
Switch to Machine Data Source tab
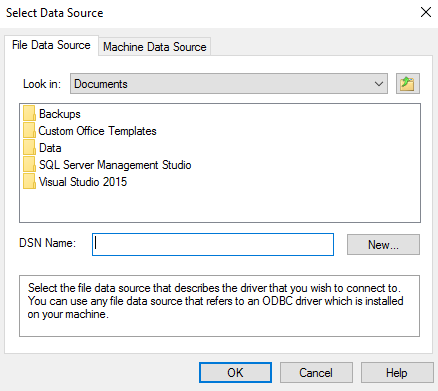click(x=155, y=47)
